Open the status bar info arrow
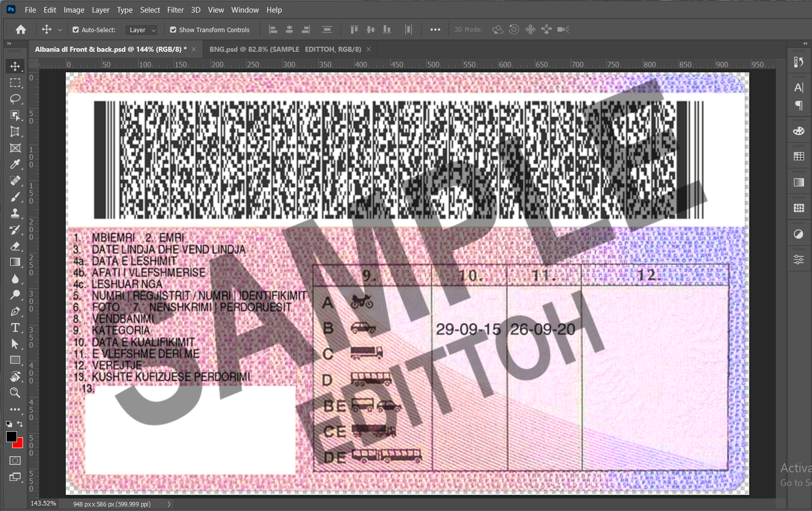 pyautogui.click(x=169, y=504)
